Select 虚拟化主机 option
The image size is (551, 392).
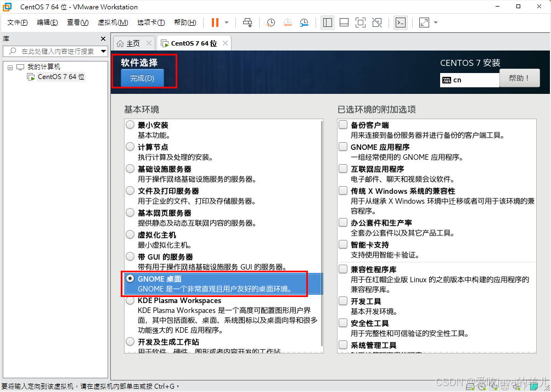130,234
